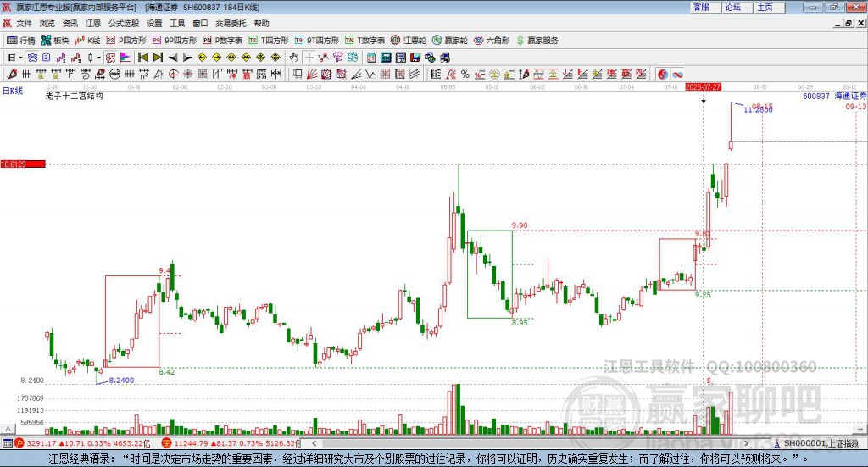Select the percent % drawing tool
This screenshot has height=467, width=868.
(x=465, y=74)
